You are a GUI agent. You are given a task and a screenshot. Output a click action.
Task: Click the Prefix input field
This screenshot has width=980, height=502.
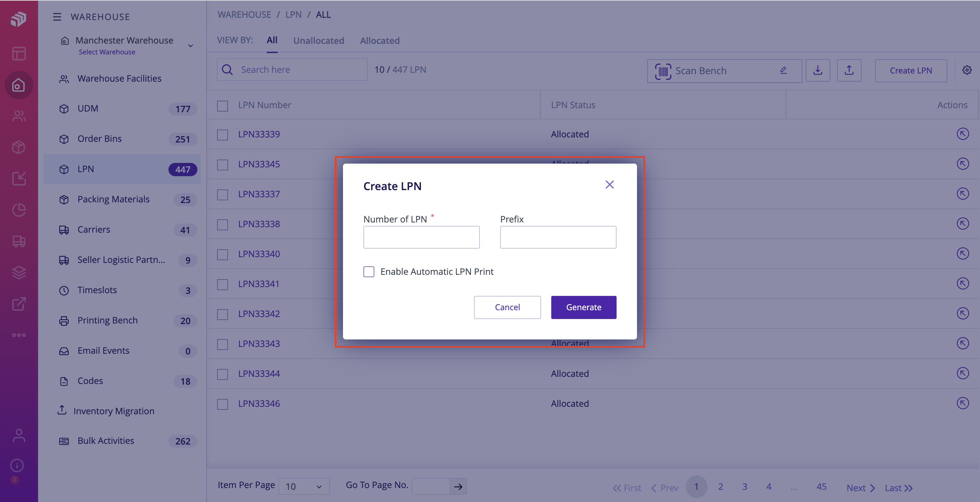558,237
